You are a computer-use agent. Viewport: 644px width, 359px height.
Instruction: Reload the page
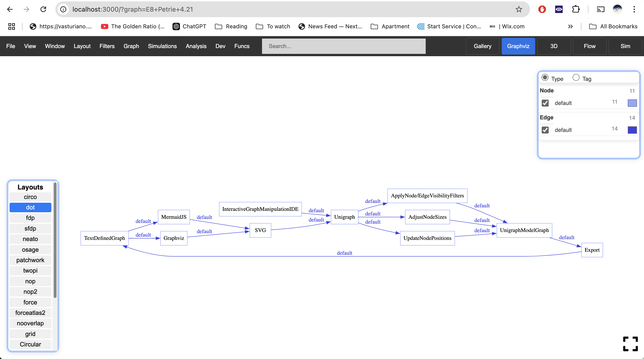tap(43, 9)
